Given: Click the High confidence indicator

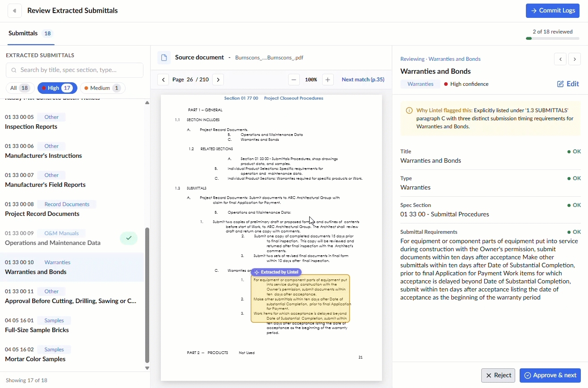Looking at the screenshot, I should click(466, 84).
